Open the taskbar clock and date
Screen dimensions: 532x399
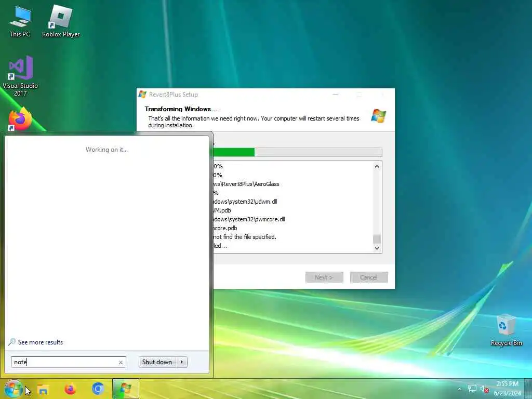click(x=507, y=389)
